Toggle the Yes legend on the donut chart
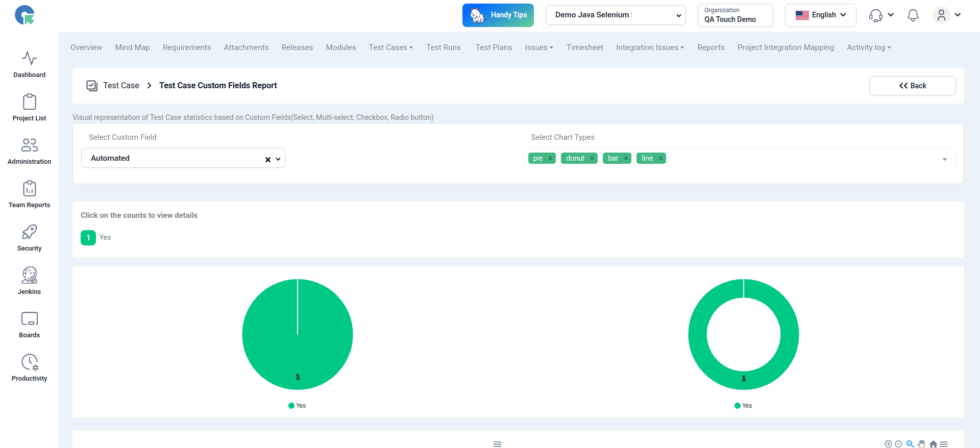The width and height of the screenshot is (980, 448). coord(743,406)
